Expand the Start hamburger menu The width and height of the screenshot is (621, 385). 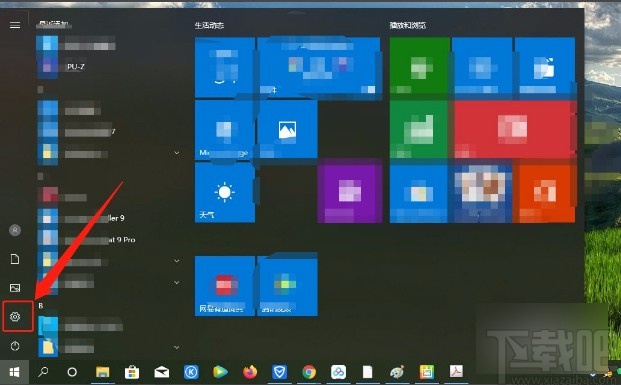[x=15, y=25]
